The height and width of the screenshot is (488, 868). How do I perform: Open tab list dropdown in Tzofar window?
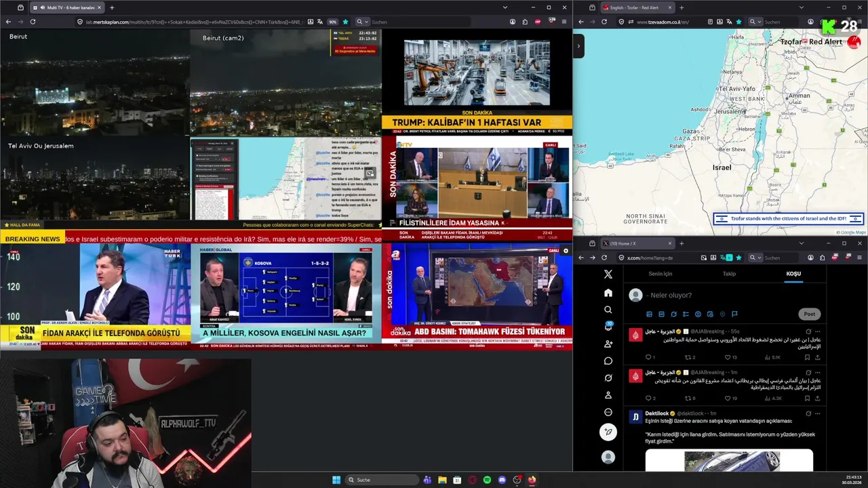point(801,7)
